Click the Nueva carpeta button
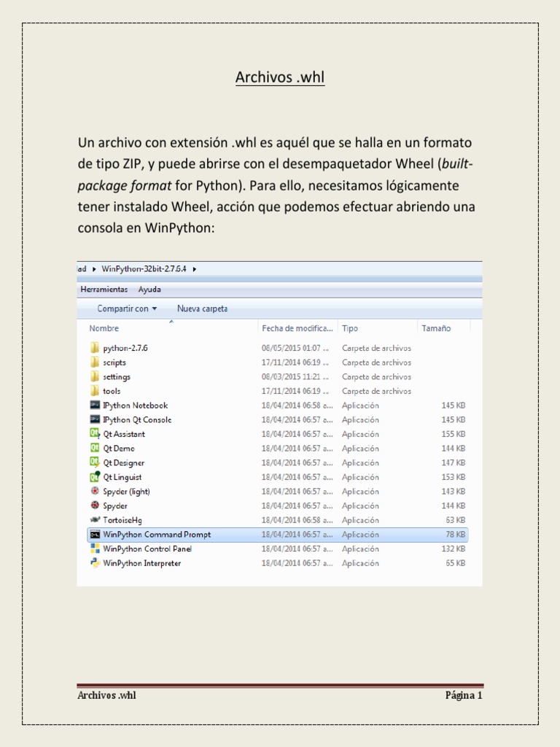The width and height of the screenshot is (560, 747). pyautogui.click(x=203, y=309)
